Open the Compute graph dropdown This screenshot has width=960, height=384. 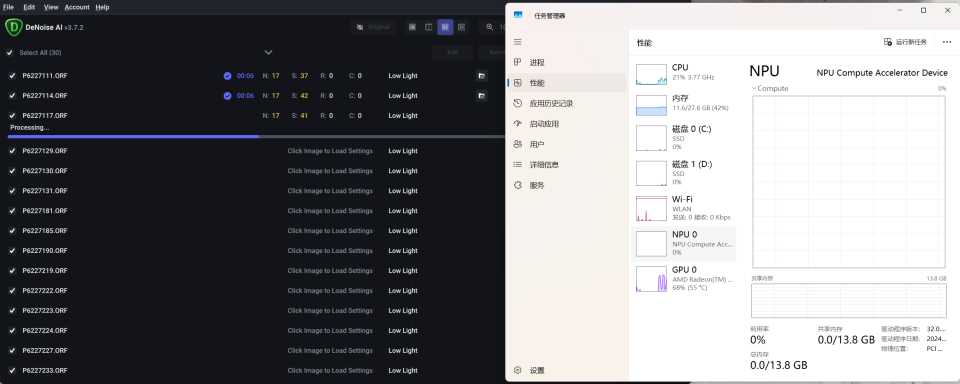[x=770, y=88]
